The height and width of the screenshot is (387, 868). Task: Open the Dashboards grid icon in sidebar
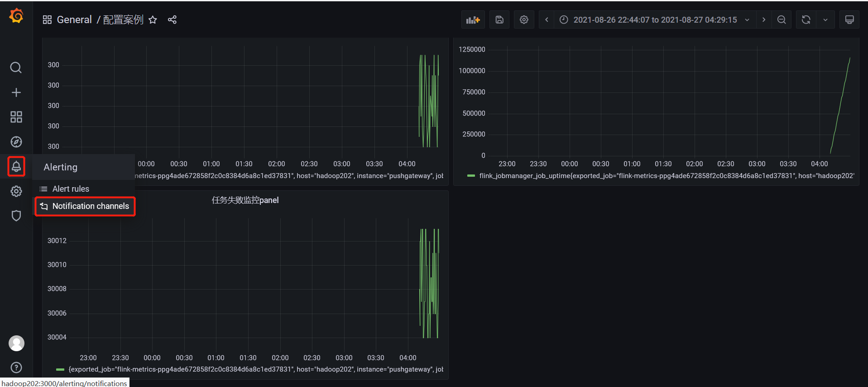tap(16, 117)
